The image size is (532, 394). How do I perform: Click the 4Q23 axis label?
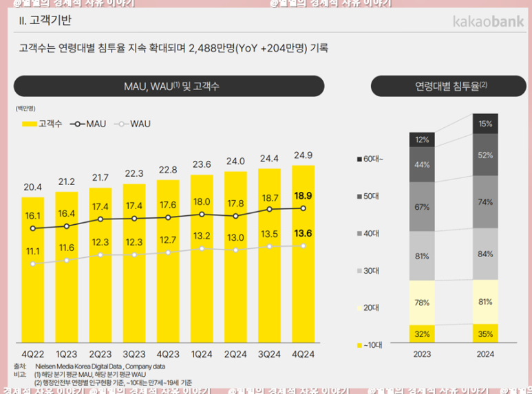point(168,354)
